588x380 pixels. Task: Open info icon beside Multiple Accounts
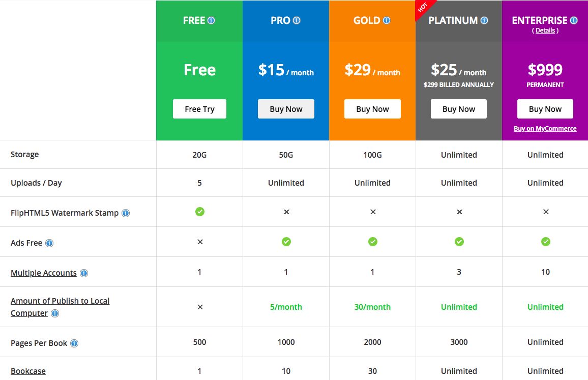tap(84, 273)
